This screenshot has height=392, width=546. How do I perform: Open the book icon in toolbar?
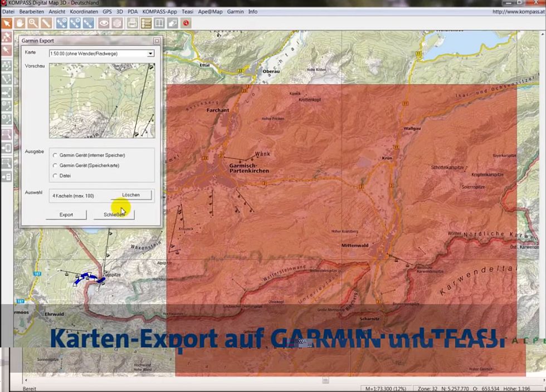coord(159,23)
